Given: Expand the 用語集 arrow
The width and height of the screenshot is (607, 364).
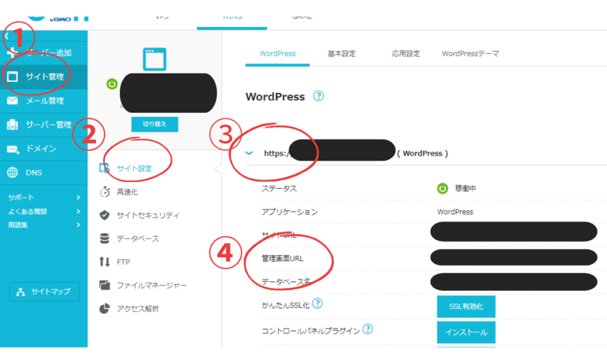Looking at the screenshot, I should point(78,225).
